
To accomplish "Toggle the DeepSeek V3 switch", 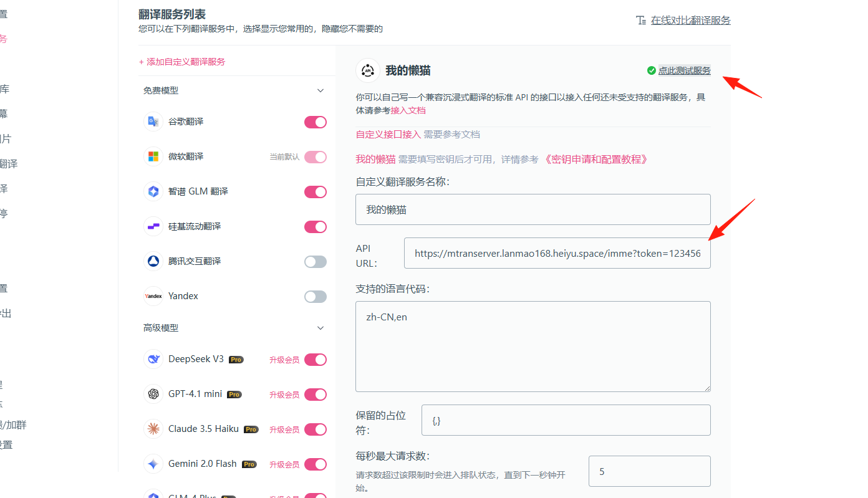I will [x=316, y=360].
